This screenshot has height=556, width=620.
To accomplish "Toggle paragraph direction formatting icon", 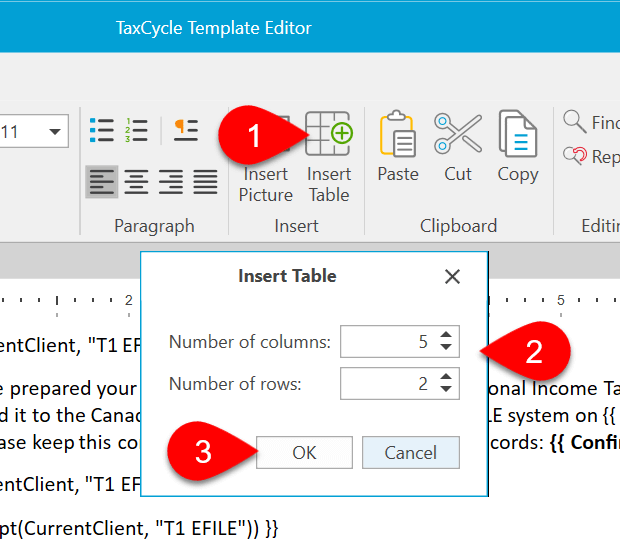I will (186, 130).
